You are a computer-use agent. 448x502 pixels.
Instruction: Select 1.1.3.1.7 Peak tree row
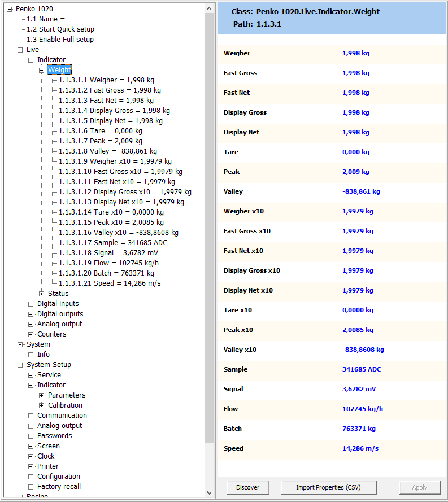click(100, 141)
